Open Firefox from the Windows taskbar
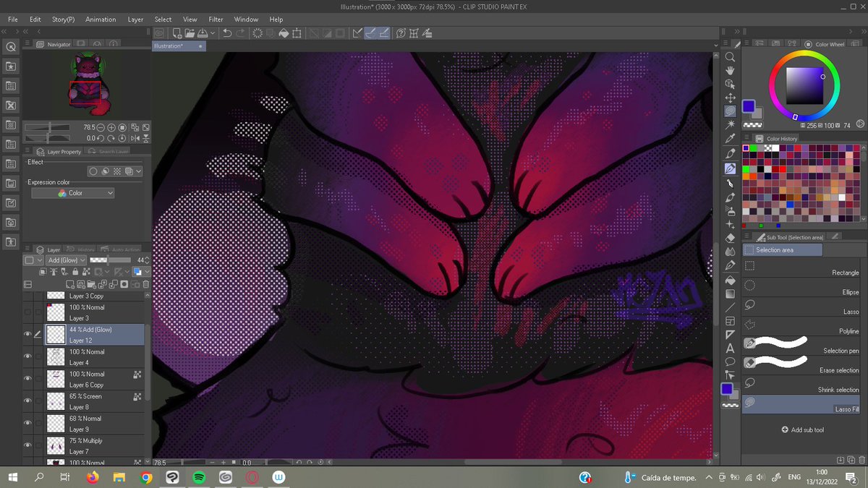868x488 pixels. 92,477
